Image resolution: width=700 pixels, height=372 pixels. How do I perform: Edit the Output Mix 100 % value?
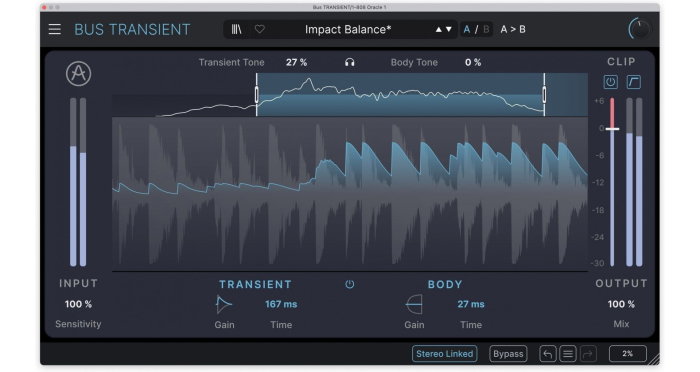tap(621, 304)
